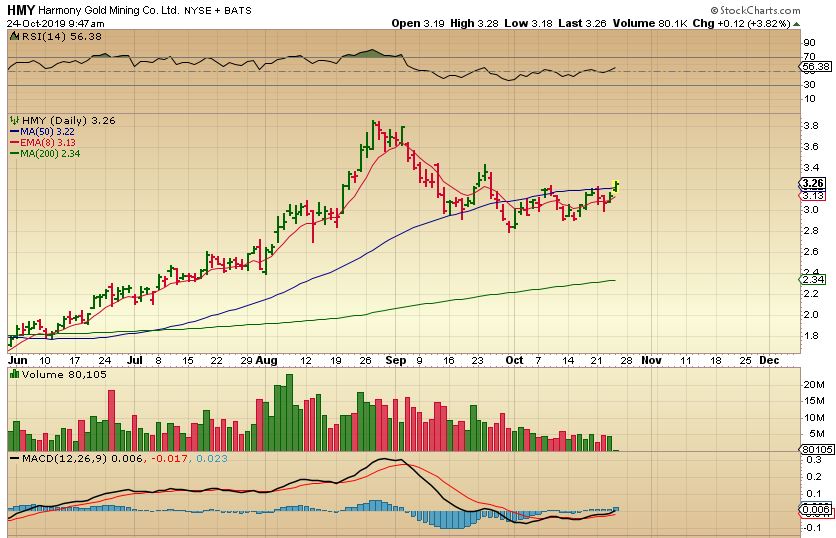Click the latest yellow-highlighted price bar

[616, 186]
